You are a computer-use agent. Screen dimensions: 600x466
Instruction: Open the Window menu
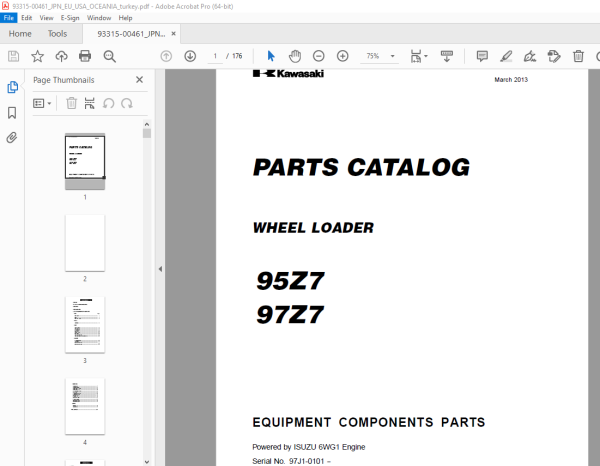99,18
